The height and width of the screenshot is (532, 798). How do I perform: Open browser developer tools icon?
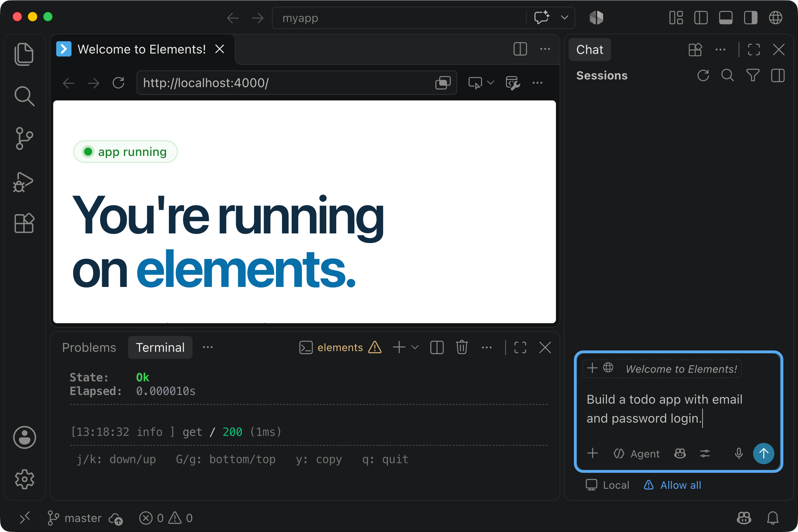pos(512,83)
